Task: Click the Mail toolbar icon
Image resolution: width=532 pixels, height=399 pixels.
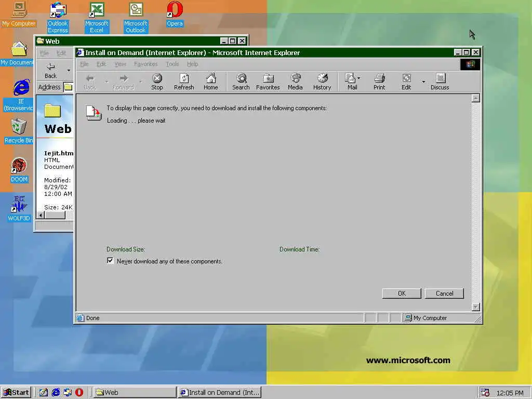Action: point(351,82)
